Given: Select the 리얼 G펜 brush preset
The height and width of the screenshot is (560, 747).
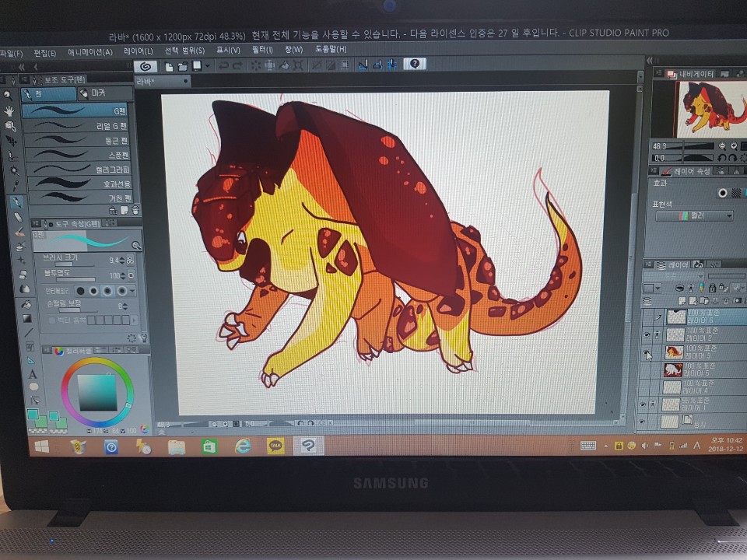Looking at the screenshot, I should pos(78,126).
